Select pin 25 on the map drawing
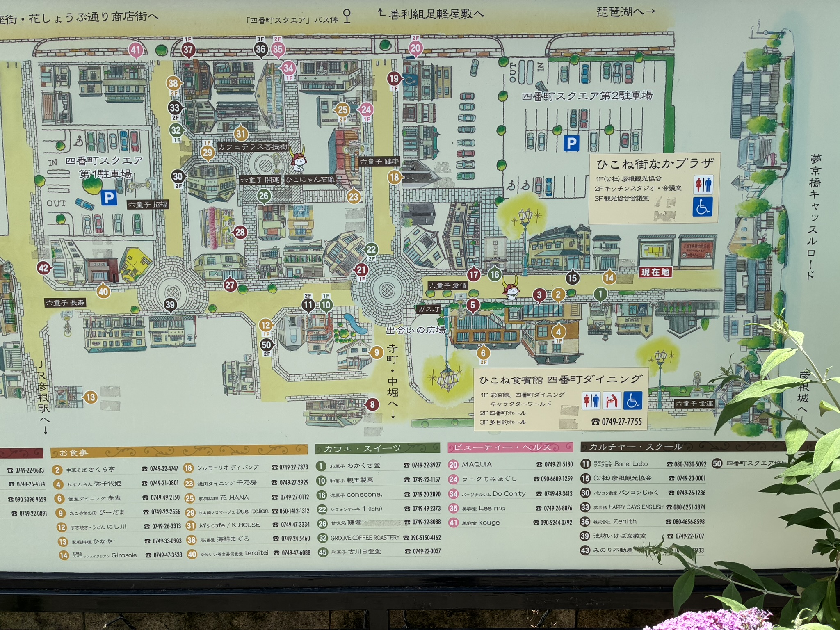The height and width of the screenshot is (630, 840). (342, 110)
